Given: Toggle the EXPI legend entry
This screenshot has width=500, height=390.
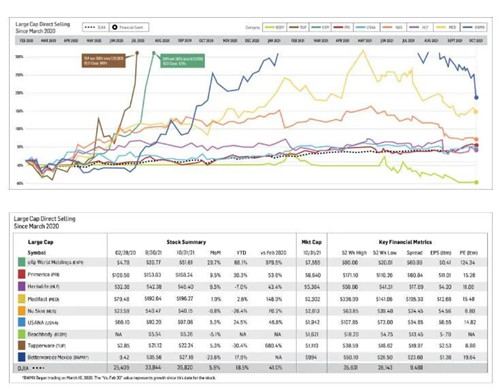Looking at the screenshot, I should (321, 27).
